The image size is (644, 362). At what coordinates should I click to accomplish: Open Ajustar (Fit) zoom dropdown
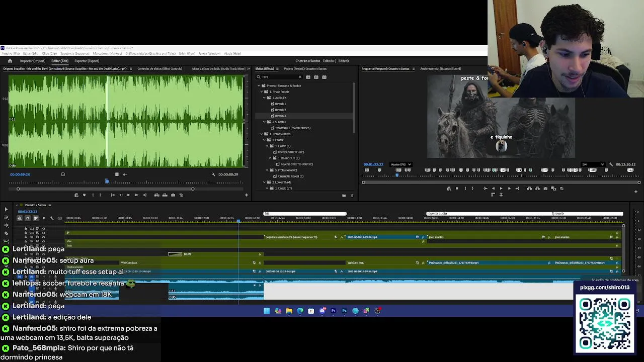pyautogui.click(x=401, y=164)
